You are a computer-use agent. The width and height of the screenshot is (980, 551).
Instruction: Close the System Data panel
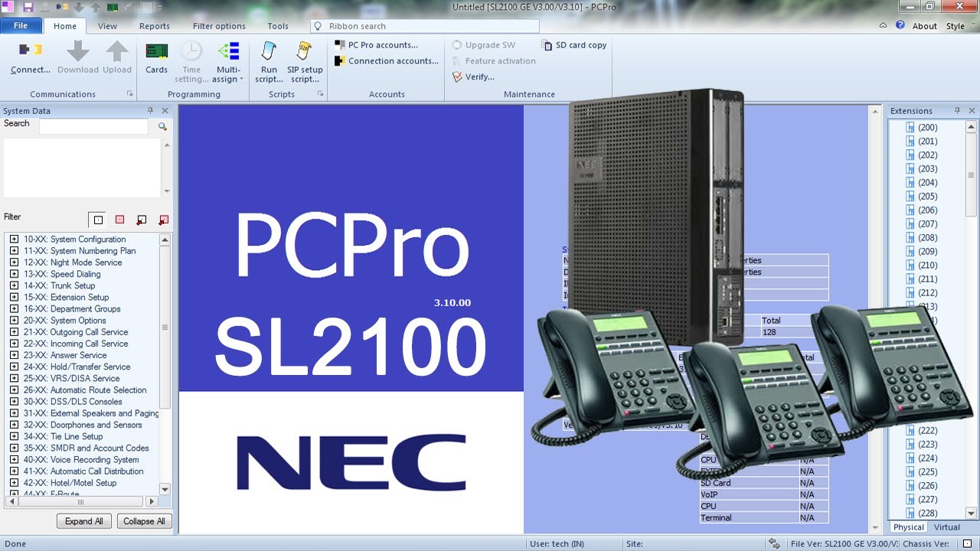click(165, 111)
